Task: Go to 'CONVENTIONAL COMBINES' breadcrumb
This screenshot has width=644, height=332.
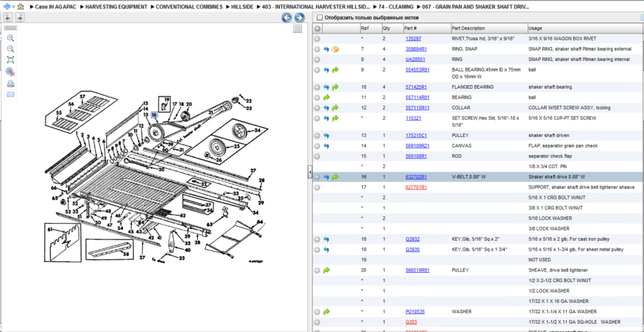Action: click(189, 7)
